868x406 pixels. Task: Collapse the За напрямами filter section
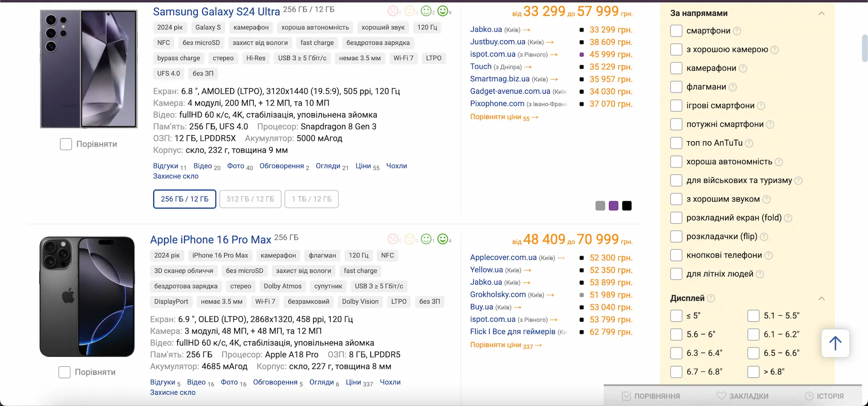click(821, 13)
